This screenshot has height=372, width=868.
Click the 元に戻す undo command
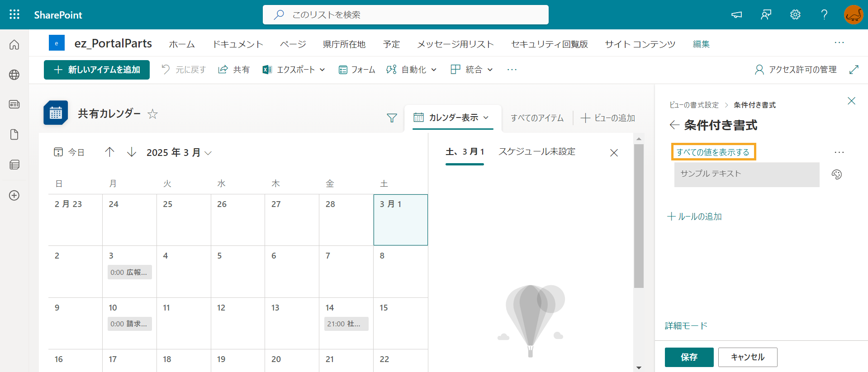click(184, 70)
